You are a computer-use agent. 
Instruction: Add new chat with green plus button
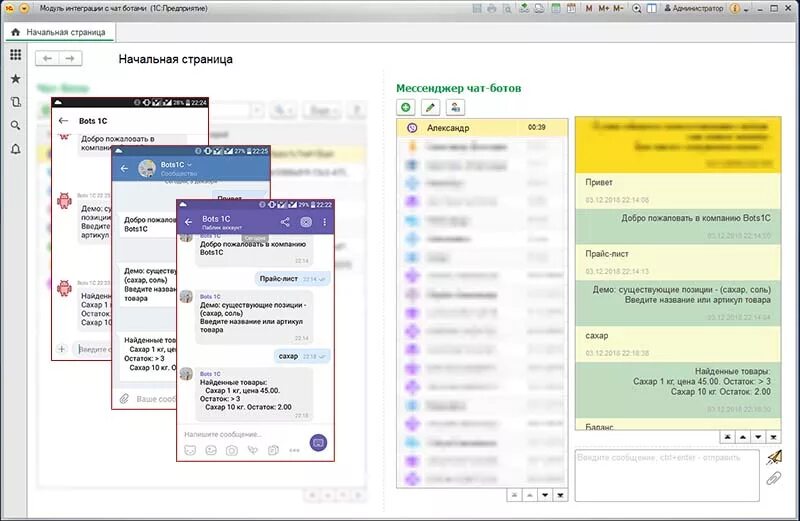(406, 107)
